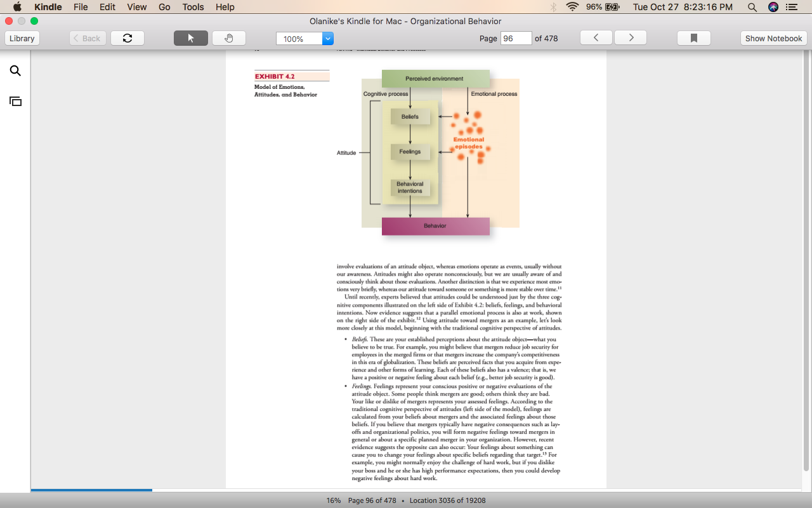Open the Help menu
This screenshot has width=812, height=508.
[225, 7]
